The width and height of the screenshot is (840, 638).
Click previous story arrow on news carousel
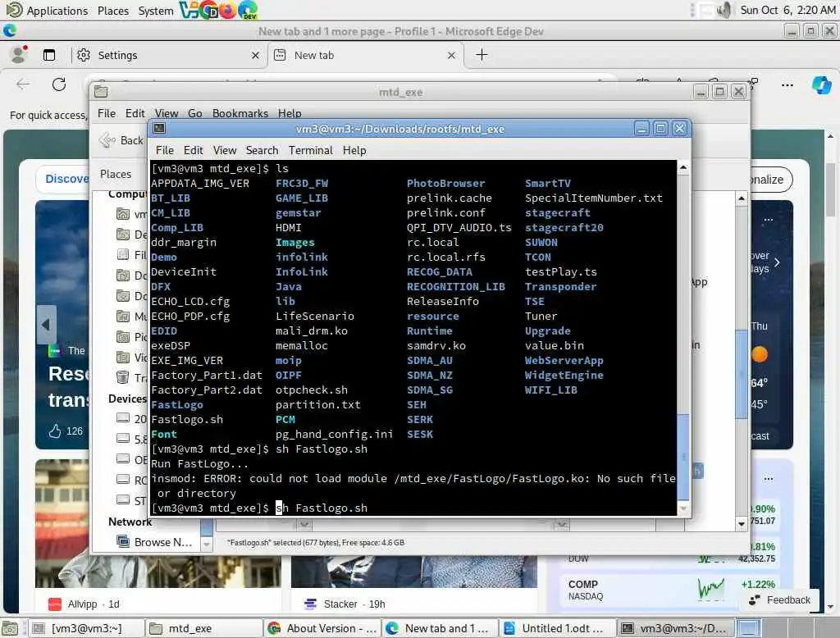(46, 324)
